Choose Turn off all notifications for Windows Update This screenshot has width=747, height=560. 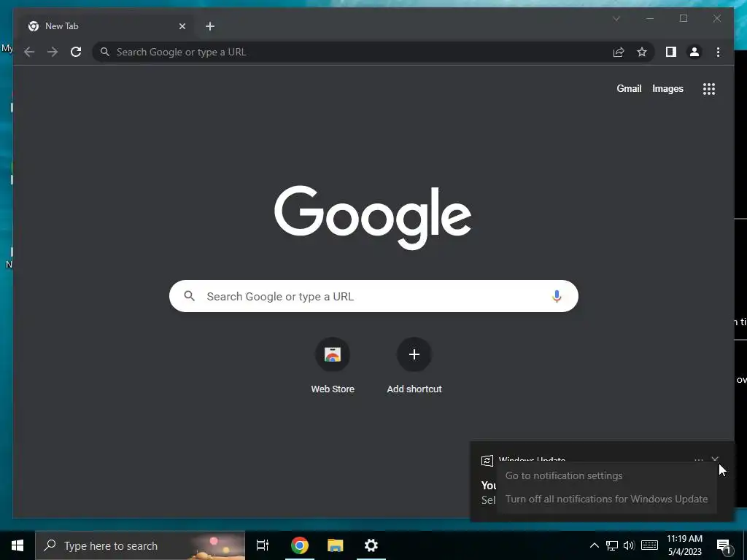(606, 499)
